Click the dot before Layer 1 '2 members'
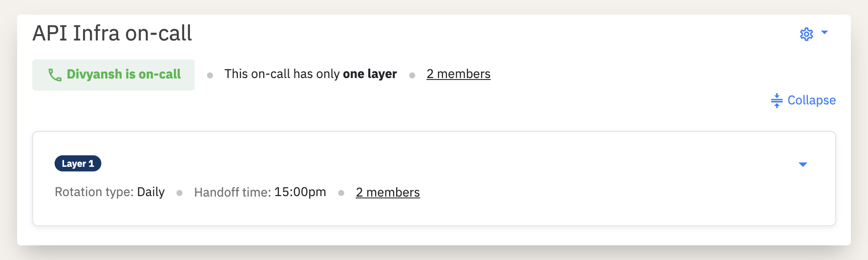Viewport: 868px width, 260px height. (x=341, y=193)
